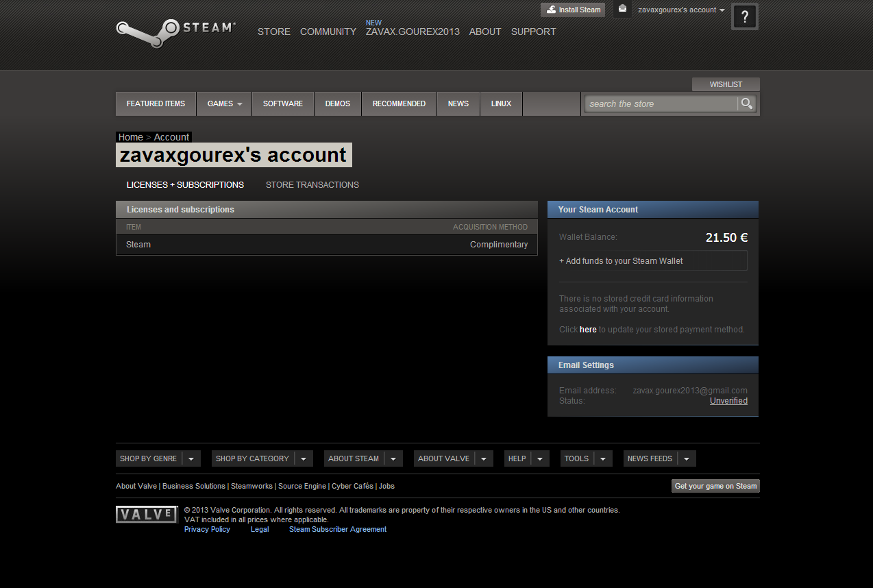Click the Valve logo in footer
Viewport: 873px width, 588px height.
point(147,515)
